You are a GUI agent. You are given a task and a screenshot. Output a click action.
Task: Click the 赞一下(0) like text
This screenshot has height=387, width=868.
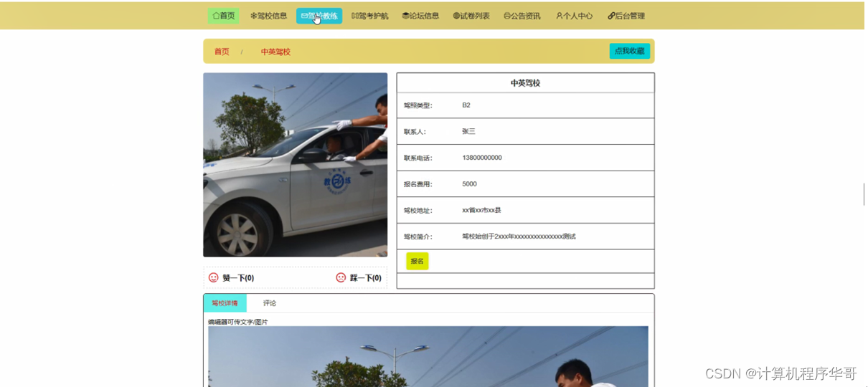pos(238,278)
